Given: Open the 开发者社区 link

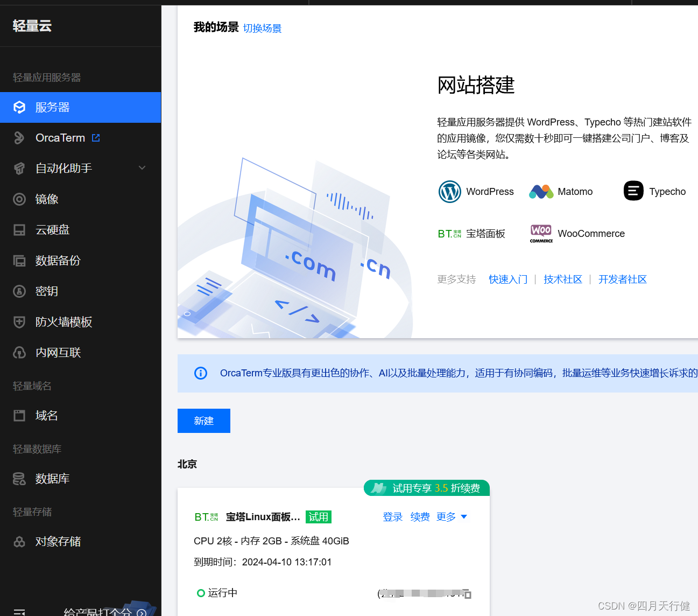Looking at the screenshot, I should 623,279.
